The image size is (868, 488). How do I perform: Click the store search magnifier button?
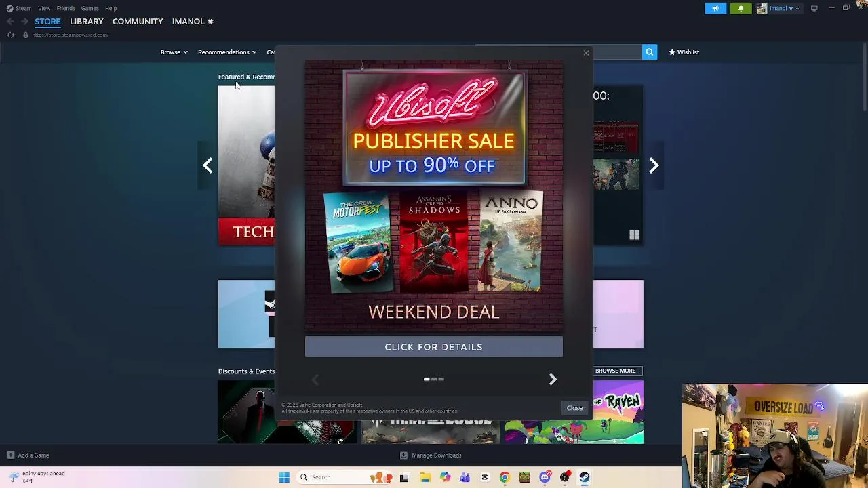tap(649, 52)
